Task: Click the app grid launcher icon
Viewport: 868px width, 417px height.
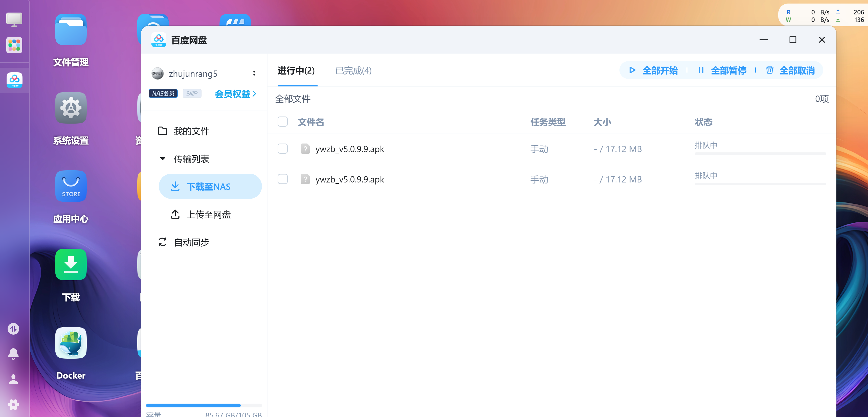Action: coord(14,45)
